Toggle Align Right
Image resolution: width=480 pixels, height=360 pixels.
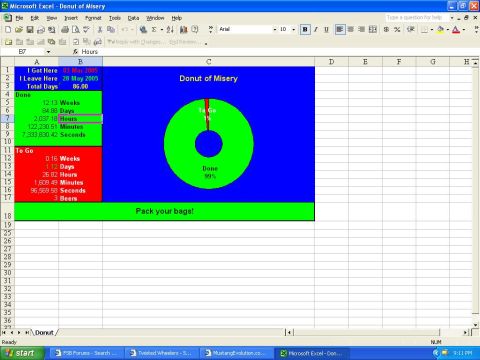361,30
